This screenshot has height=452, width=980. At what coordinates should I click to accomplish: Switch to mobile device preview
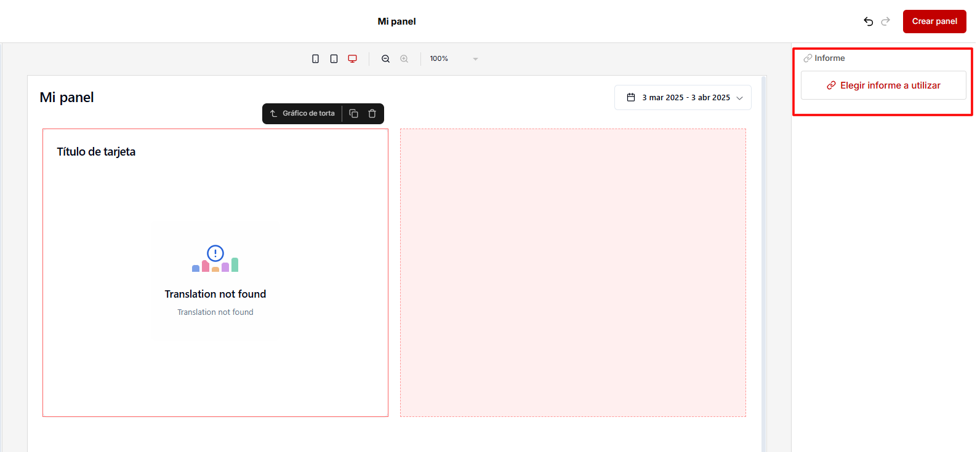point(315,59)
